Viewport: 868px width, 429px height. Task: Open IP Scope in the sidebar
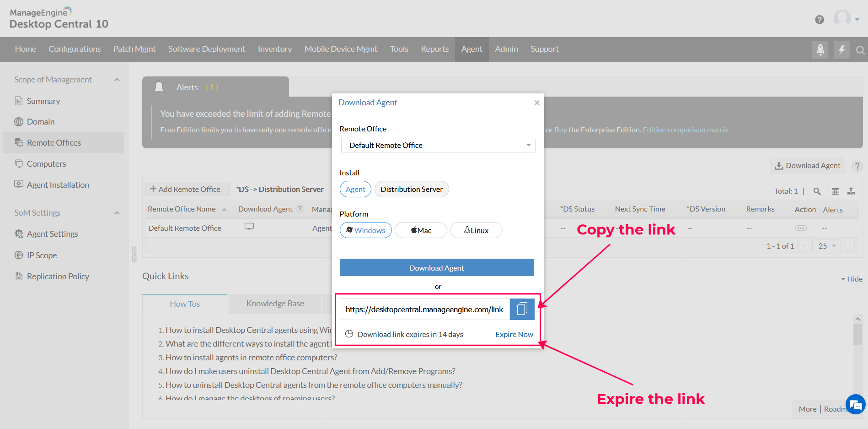tap(42, 255)
